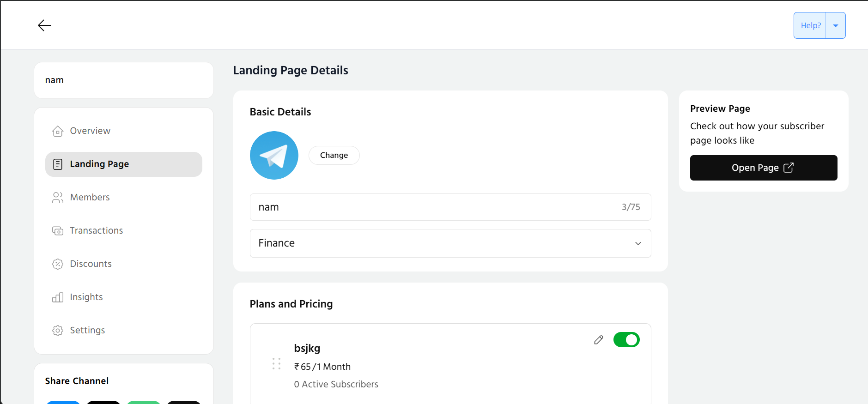Click the Help? button
The width and height of the screenshot is (868, 404).
[810, 25]
